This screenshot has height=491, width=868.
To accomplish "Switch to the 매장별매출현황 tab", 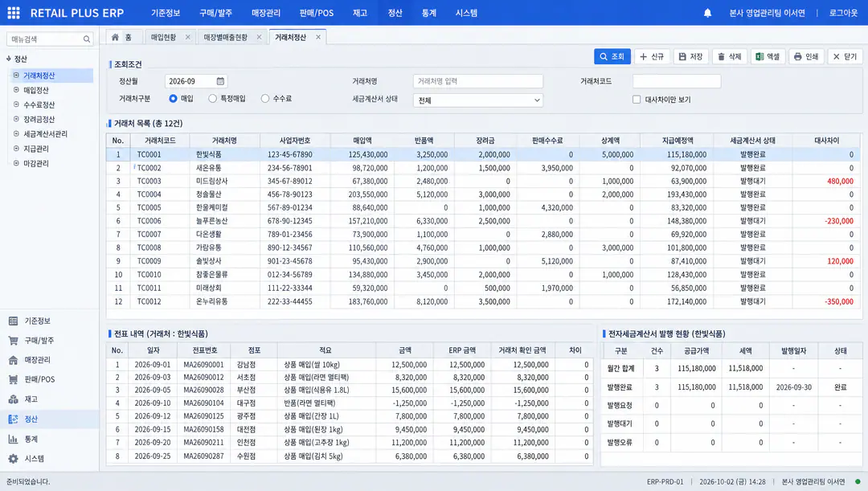I will pyautogui.click(x=225, y=37).
